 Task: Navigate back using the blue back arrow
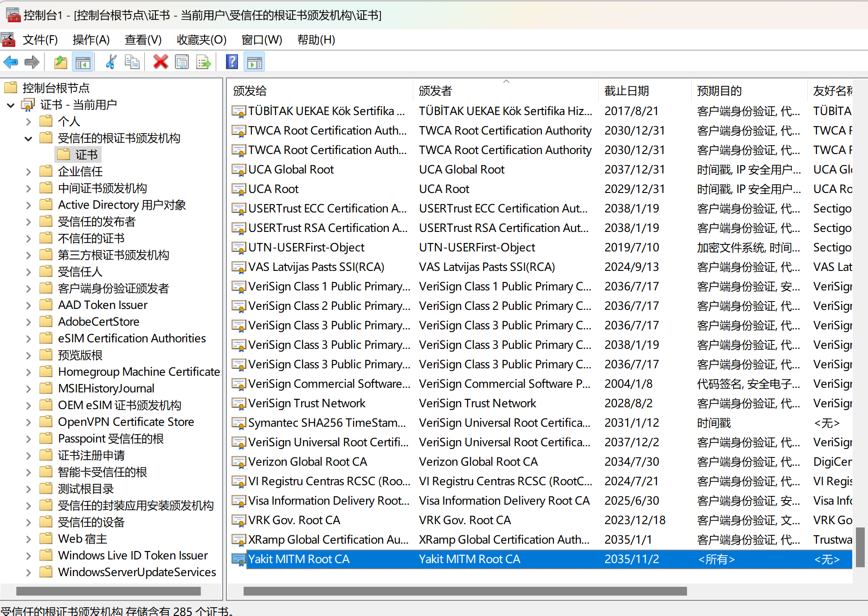tap(11, 61)
